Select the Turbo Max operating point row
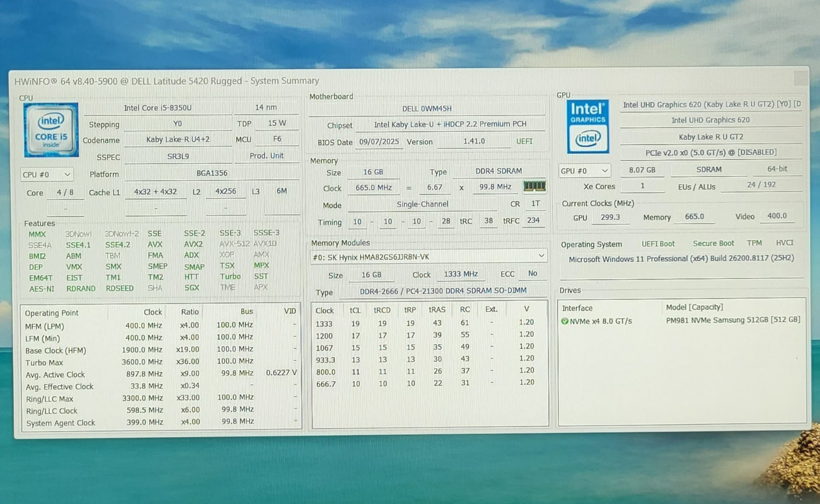820x504 pixels. [x=161, y=362]
